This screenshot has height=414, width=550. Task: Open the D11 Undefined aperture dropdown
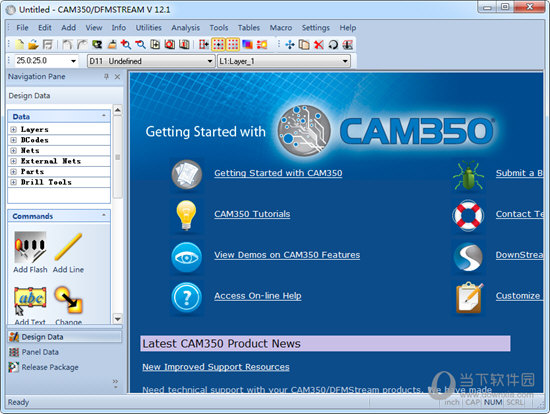tap(151, 61)
